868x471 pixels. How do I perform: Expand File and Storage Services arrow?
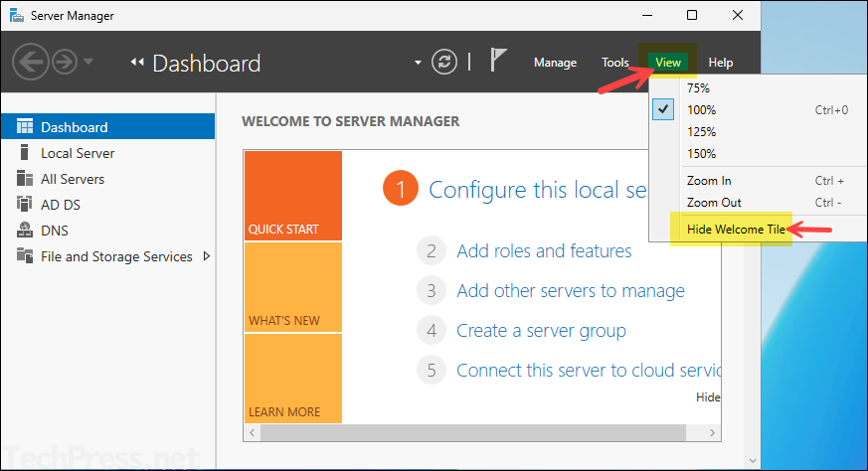pyautogui.click(x=207, y=256)
